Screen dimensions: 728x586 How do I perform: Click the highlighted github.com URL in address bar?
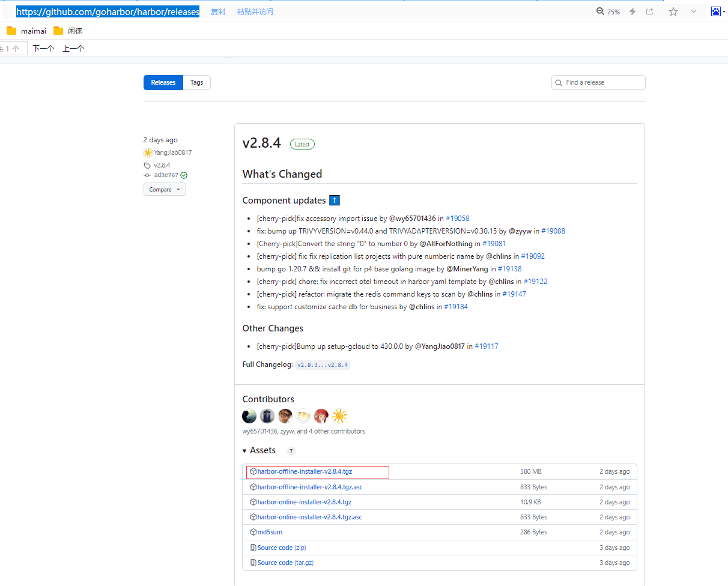point(108,11)
